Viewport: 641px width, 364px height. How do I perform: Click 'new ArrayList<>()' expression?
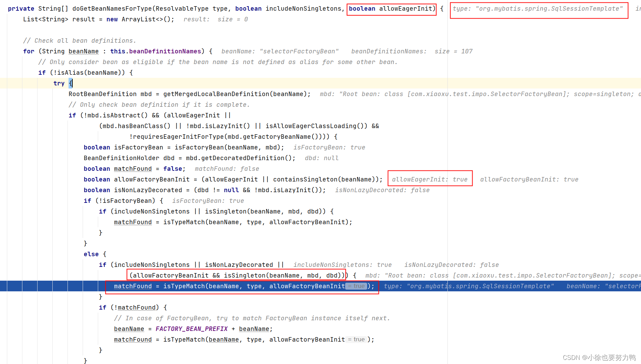(138, 19)
